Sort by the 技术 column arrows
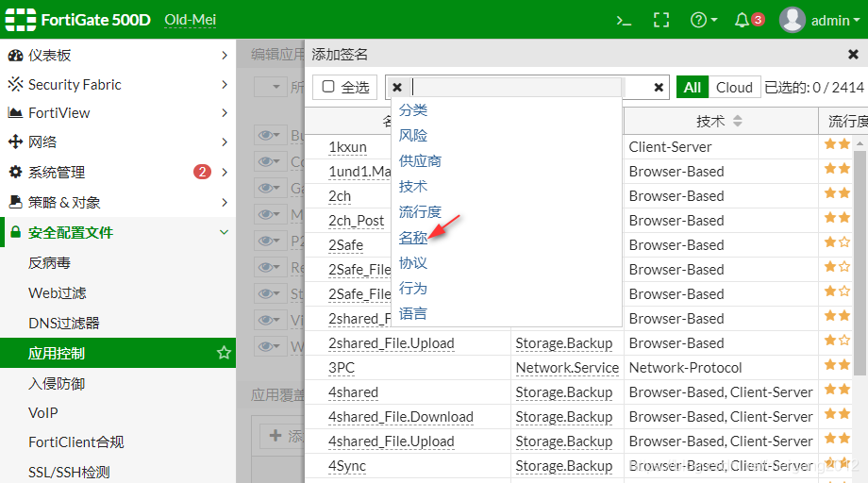This screenshot has height=483, width=868. (x=738, y=121)
